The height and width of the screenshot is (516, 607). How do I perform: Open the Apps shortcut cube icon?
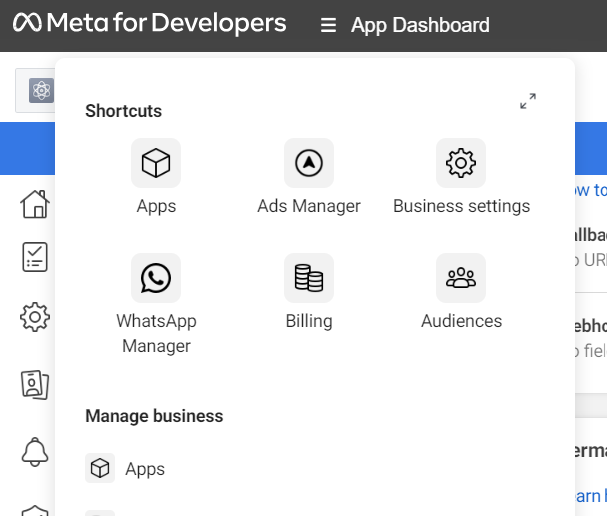156,163
